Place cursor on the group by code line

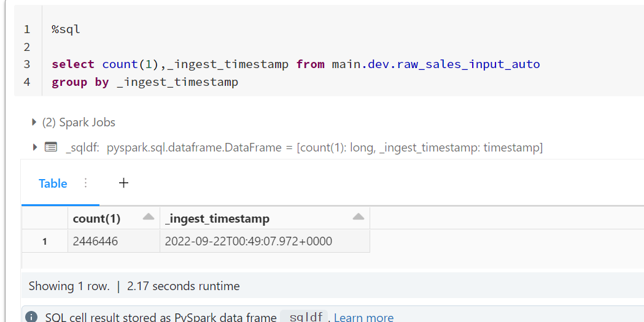point(145,82)
